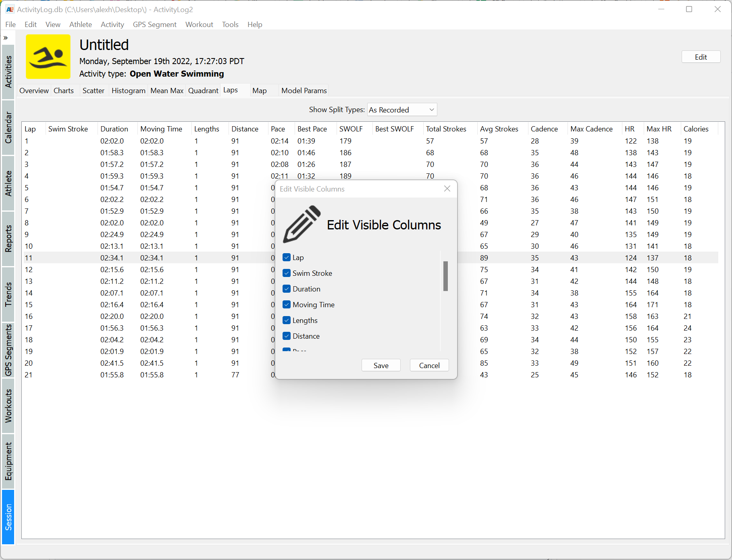Open the Tools menu
732x560 pixels.
click(230, 25)
